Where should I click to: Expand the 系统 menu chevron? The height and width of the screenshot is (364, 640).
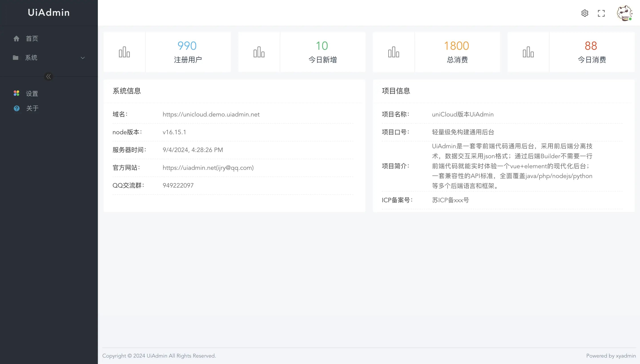pos(83,58)
